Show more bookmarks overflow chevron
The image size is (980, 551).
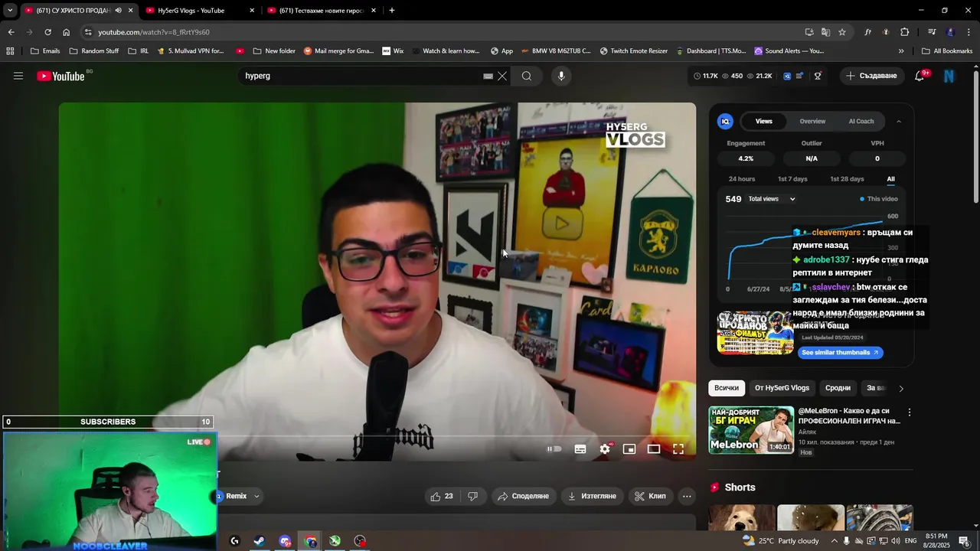[x=901, y=51]
